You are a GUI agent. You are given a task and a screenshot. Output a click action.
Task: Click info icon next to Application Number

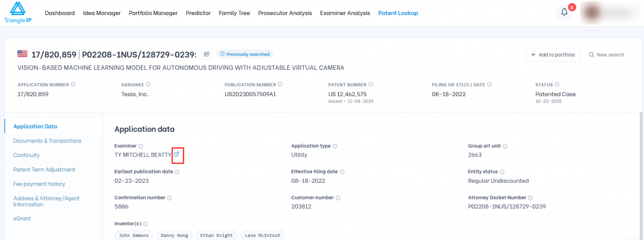pos(73,85)
